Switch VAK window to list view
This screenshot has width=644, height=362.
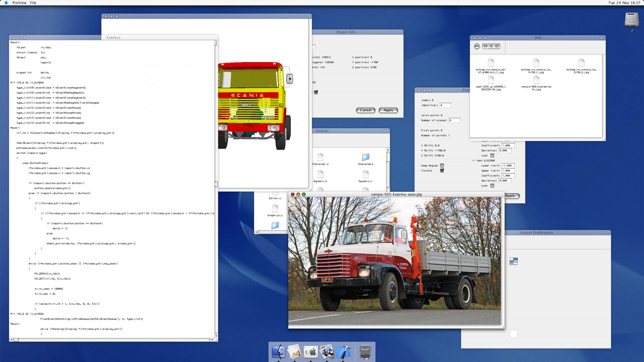click(x=491, y=46)
